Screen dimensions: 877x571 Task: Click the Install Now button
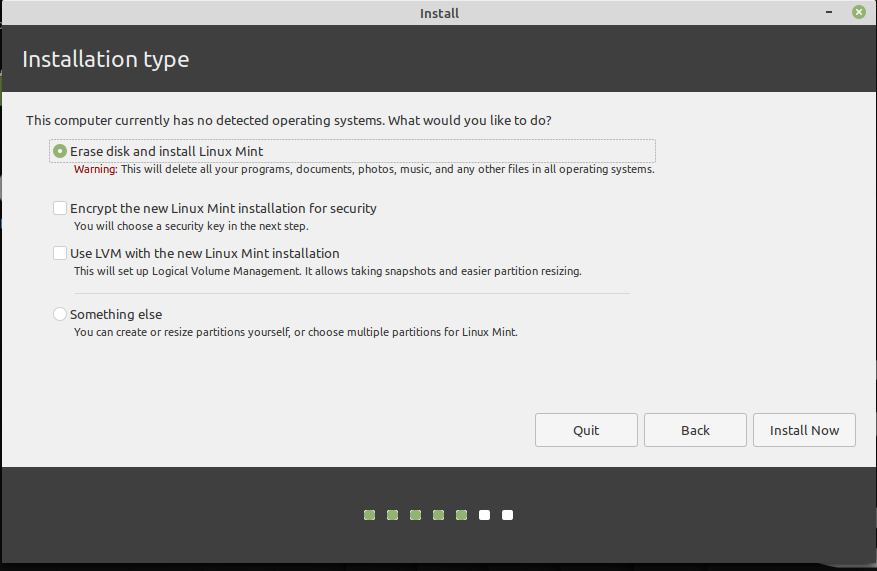pos(804,430)
